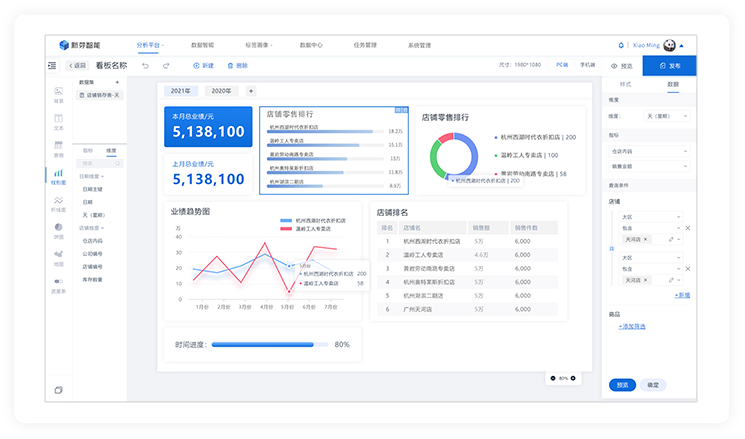Switch to PC端 view mode
Screen dimensions: 745x439
click(561, 65)
